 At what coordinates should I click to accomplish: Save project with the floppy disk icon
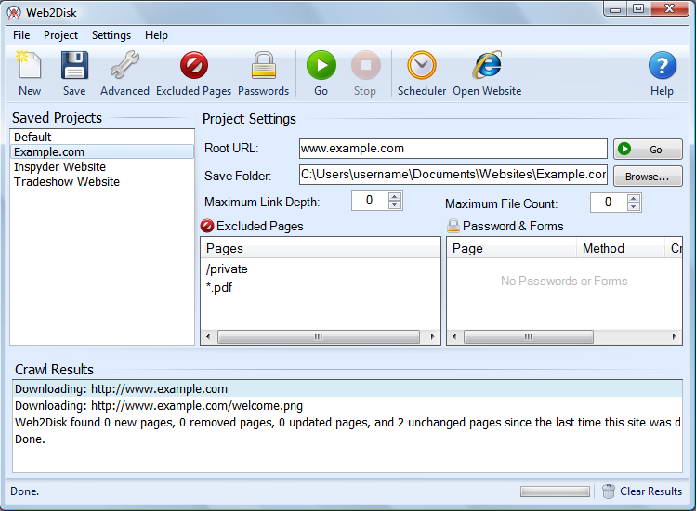tap(74, 73)
